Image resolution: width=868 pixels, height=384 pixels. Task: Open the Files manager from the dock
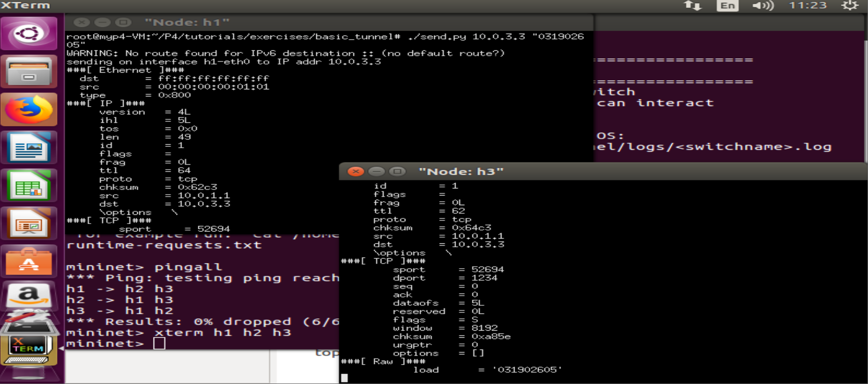click(29, 72)
